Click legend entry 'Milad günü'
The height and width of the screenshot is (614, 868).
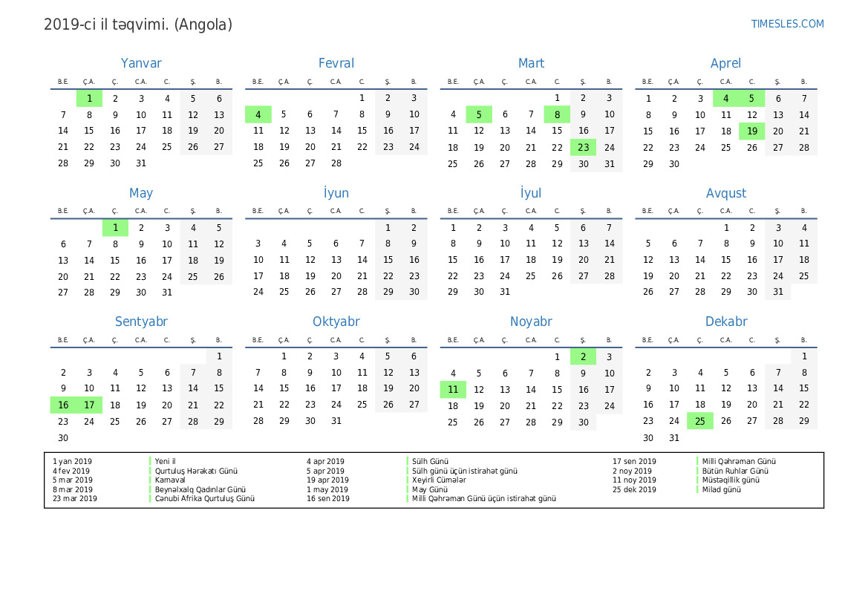(x=721, y=489)
